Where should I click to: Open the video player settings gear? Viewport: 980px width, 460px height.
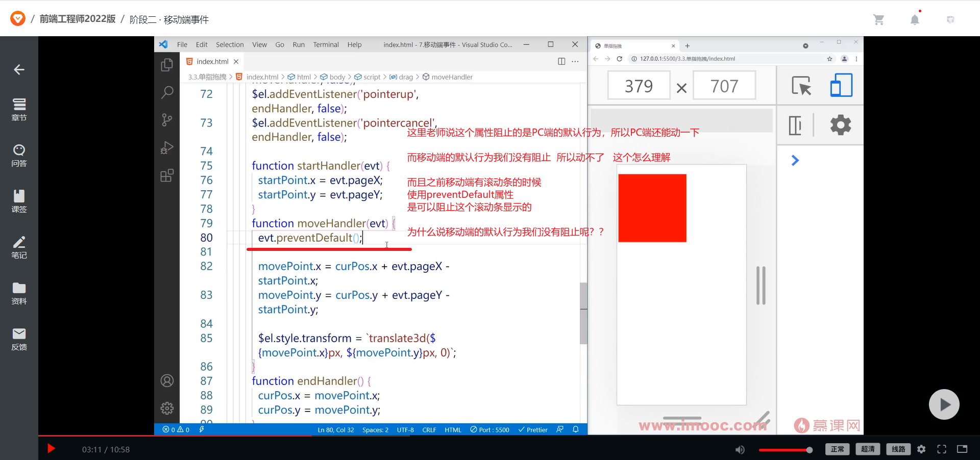921,449
